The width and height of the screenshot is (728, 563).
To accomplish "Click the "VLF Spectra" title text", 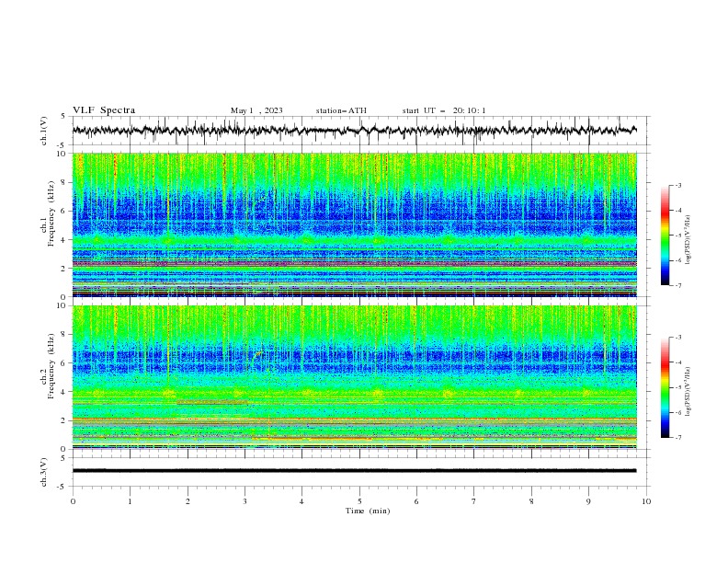I will pos(104,110).
